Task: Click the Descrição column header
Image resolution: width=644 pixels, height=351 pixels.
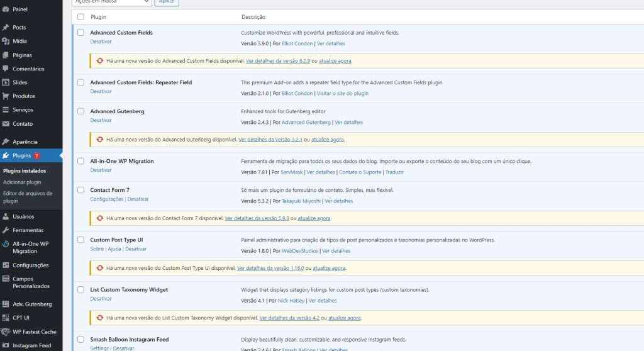Action: point(253,17)
